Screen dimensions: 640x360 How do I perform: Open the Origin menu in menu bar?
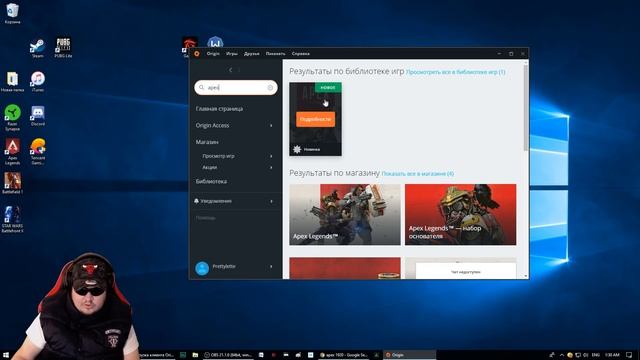(213, 53)
